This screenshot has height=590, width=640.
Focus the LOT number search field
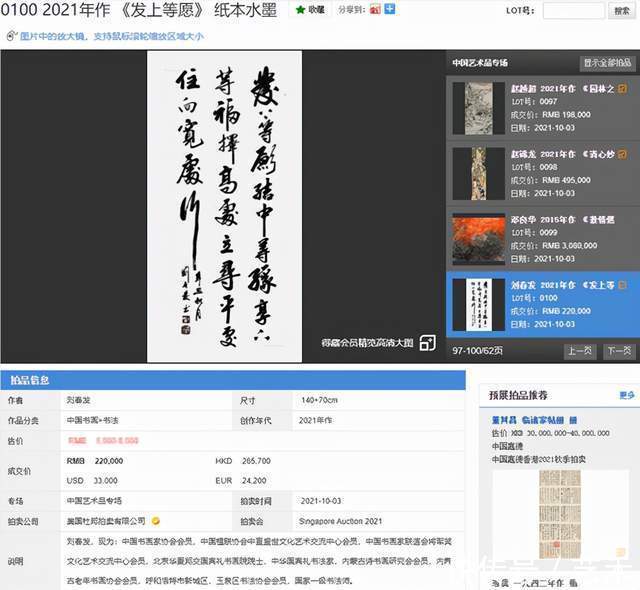(573, 11)
